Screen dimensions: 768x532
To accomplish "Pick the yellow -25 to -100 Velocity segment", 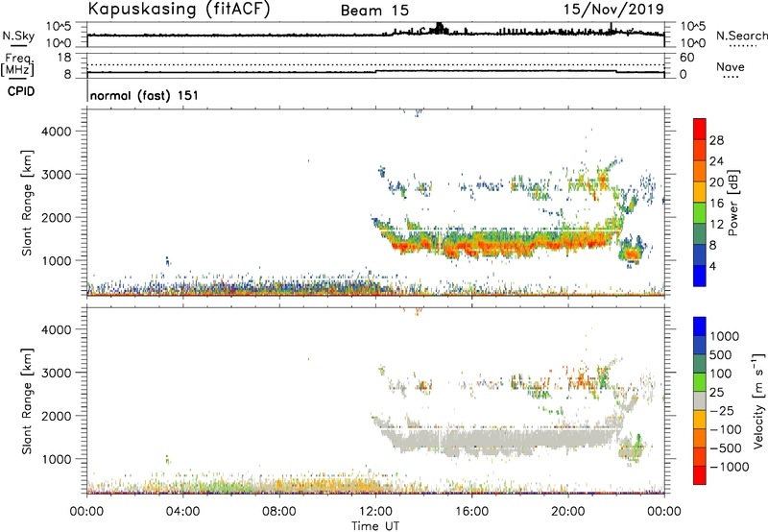I will (700, 420).
